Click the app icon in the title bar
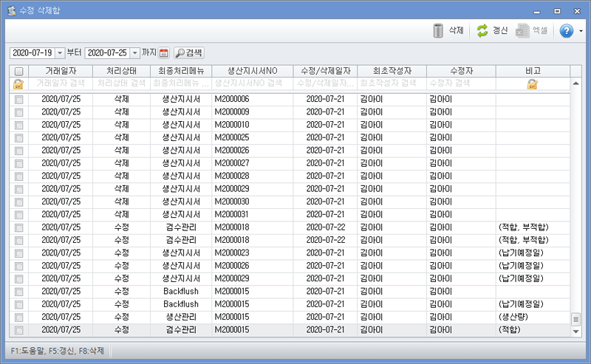Image resolution: width=591 pixels, height=364 pixels. 11,11
